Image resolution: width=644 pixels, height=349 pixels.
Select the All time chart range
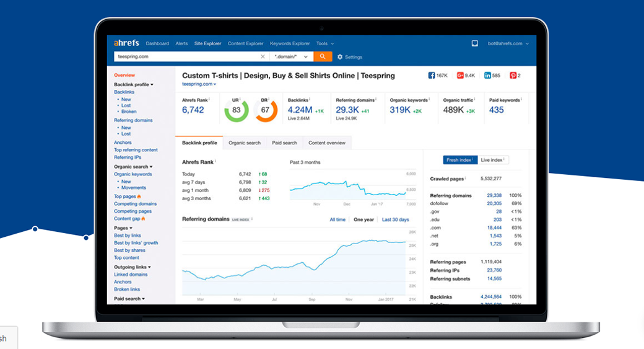click(337, 219)
